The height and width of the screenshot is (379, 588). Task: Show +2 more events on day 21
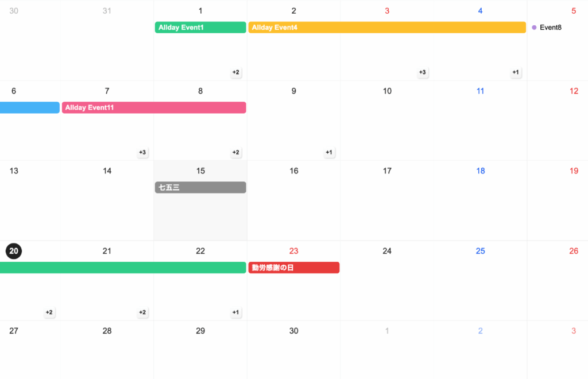(142, 312)
